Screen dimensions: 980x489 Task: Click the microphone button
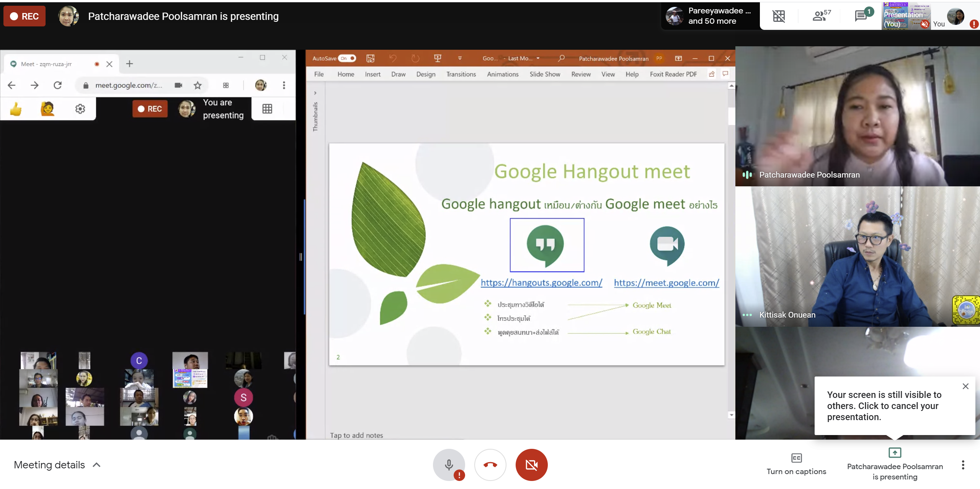449,465
